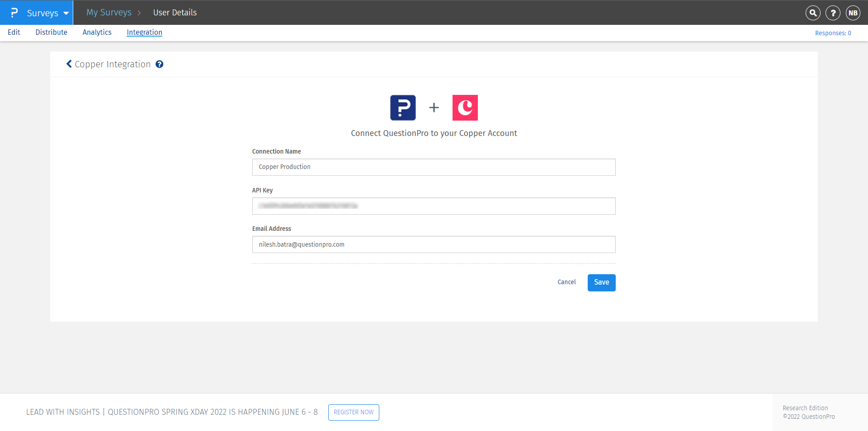The image size is (868, 431).
Task: Click the User Details breadcrumb entry
Action: pyautogui.click(x=175, y=12)
